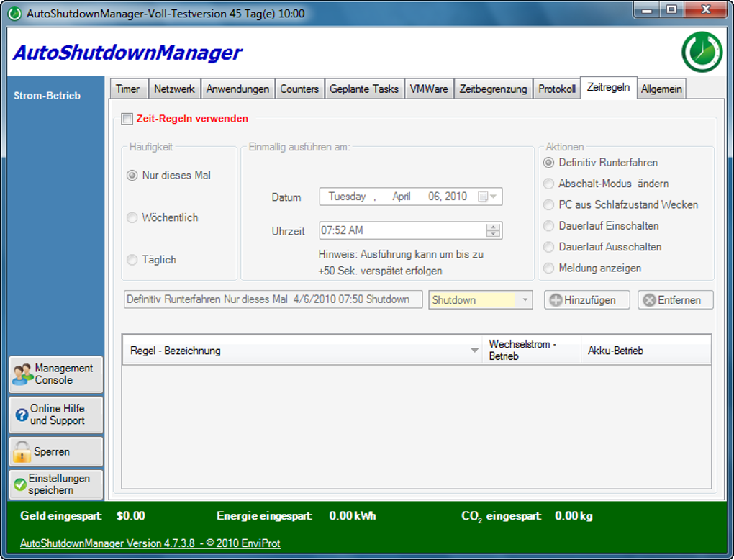Select the Wöchentlich frequency option
Viewport: 734px width, 560px height.
[x=135, y=217]
